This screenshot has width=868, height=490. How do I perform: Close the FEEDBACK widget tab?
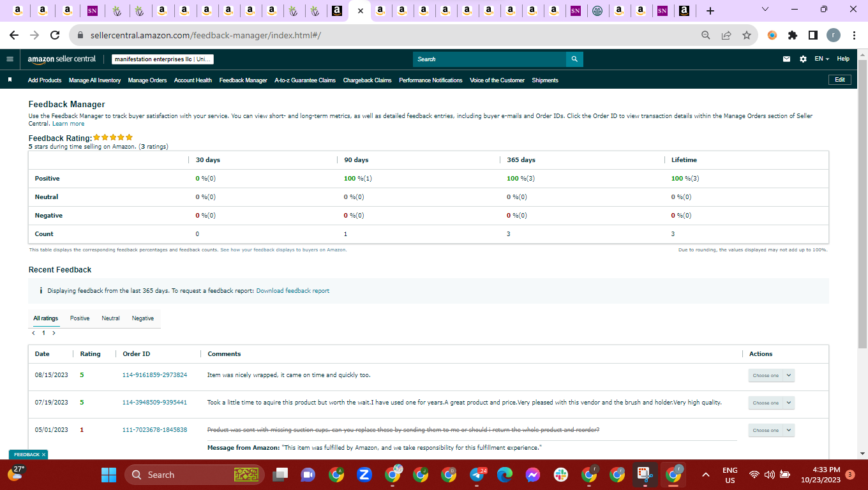[x=43, y=454]
